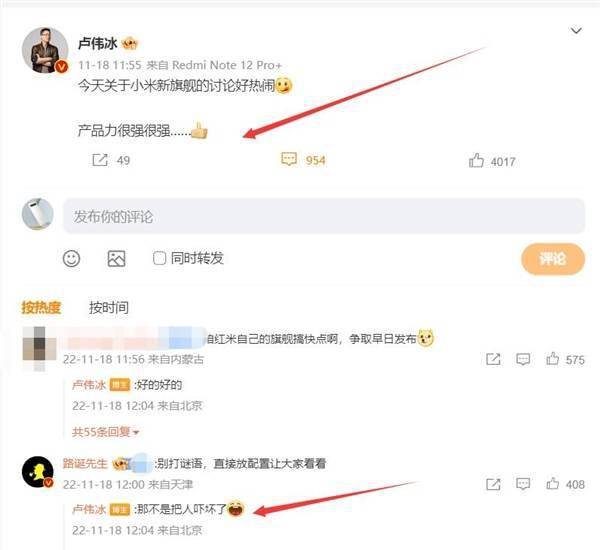Tick the 同时转发 checkbox

click(x=159, y=258)
